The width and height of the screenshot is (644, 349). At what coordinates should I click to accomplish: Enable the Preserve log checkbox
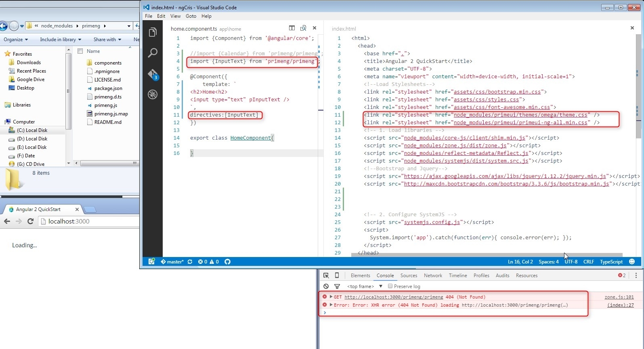point(390,286)
